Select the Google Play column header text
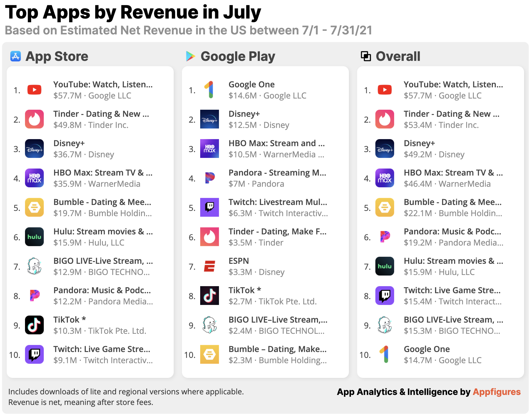This screenshot has height=417, width=532. (x=238, y=56)
